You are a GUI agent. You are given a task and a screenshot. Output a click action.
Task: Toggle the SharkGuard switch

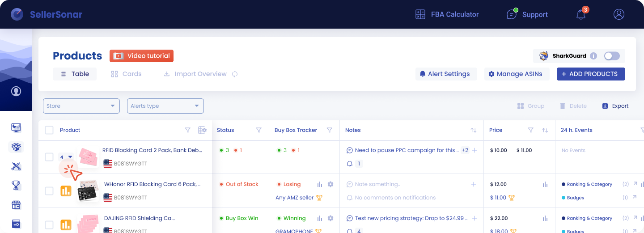click(x=612, y=56)
